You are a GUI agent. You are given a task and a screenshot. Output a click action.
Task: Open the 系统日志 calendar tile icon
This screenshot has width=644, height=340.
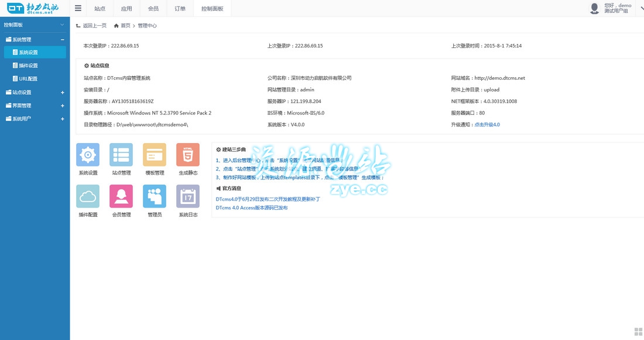coord(188,196)
